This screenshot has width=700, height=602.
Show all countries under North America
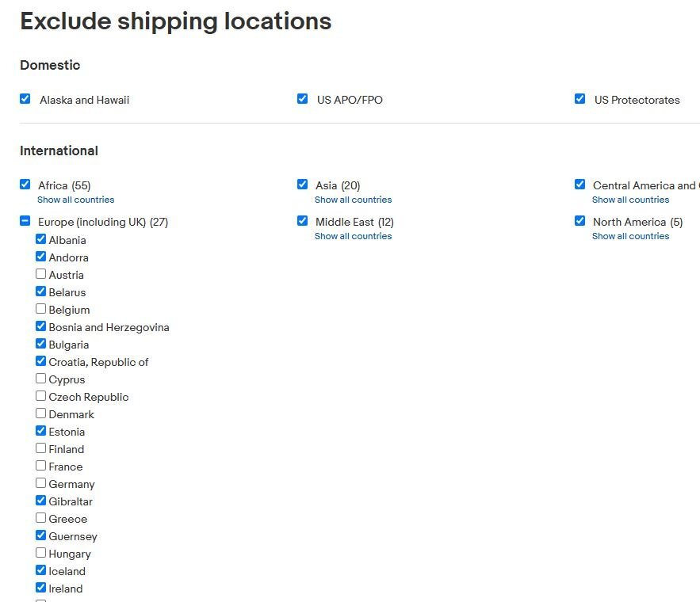click(630, 236)
